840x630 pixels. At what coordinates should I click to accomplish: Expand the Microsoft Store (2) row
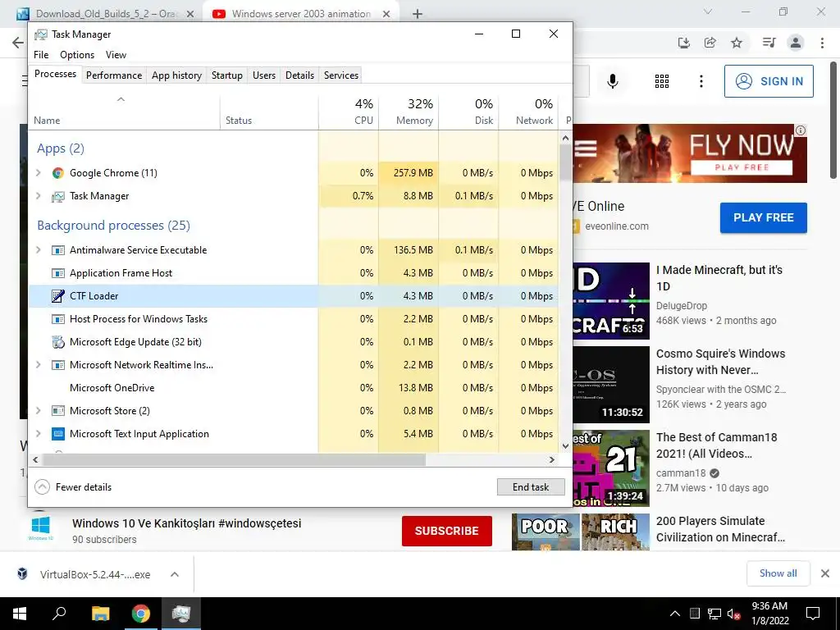(x=38, y=410)
